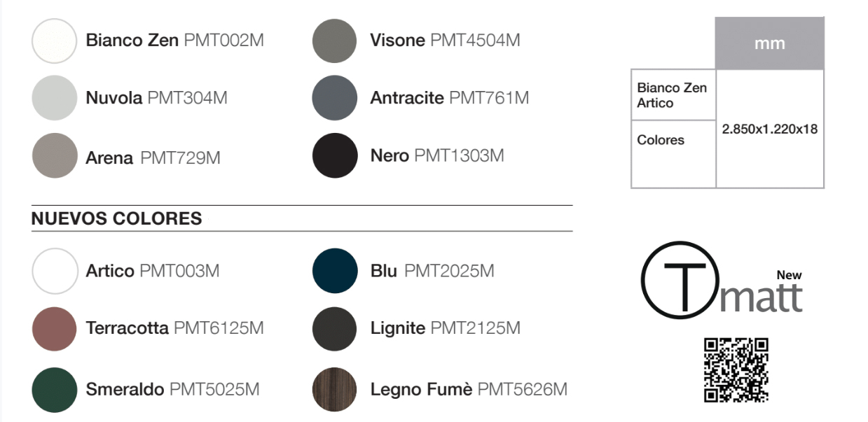Screen dimensions: 868x422
Task: Choose the Smeraldo green swatch
Action: [x=54, y=390]
